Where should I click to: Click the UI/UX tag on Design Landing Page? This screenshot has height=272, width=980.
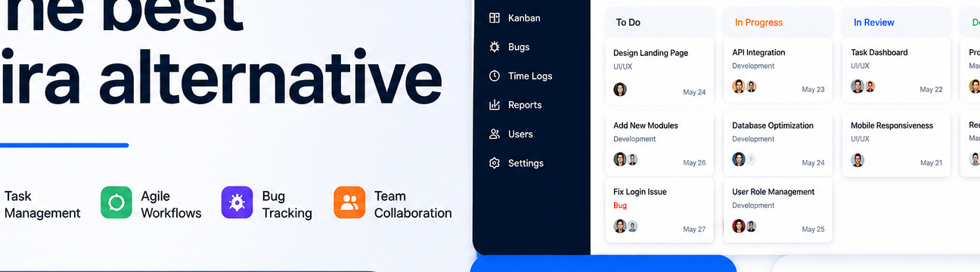tap(623, 66)
